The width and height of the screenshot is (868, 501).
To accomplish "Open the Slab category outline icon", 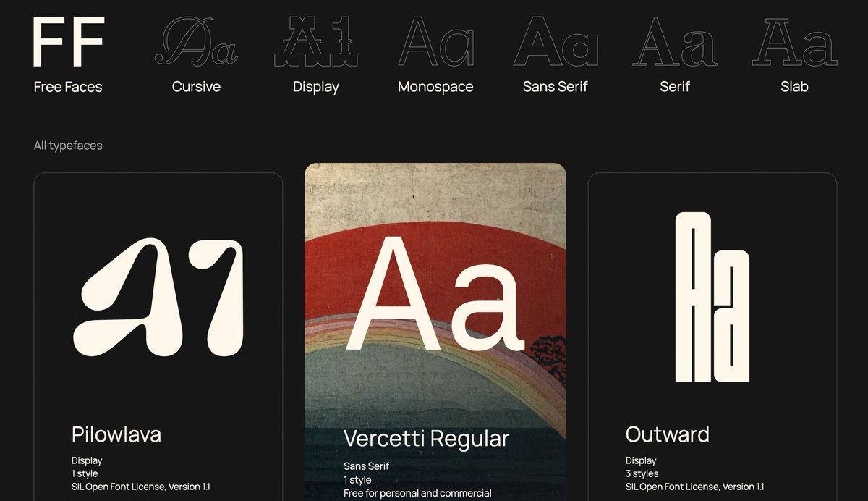I will 794,42.
